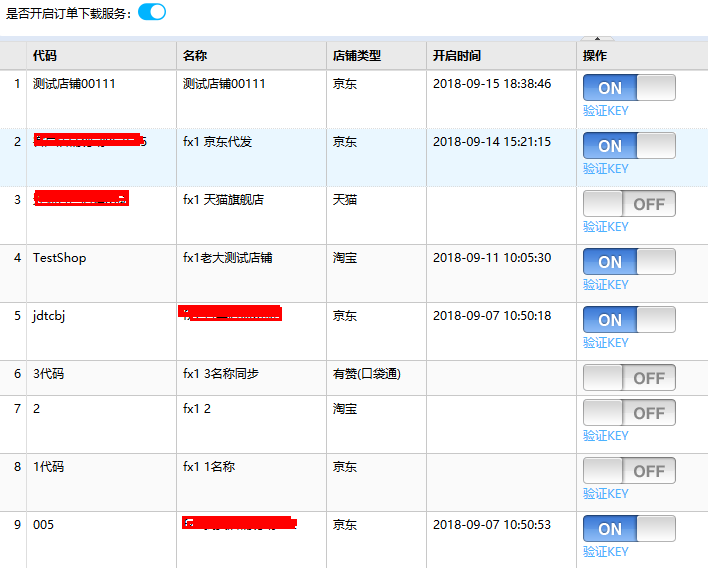The width and height of the screenshot is (708, 568).
Task: Open 验证KEY link for the fx1 2 row
Action: click(x=606, y=436)
